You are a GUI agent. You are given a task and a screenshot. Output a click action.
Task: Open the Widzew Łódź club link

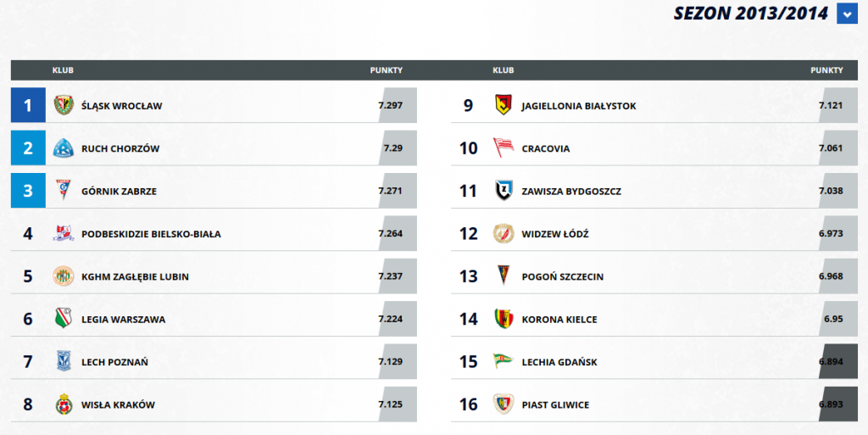555,234
